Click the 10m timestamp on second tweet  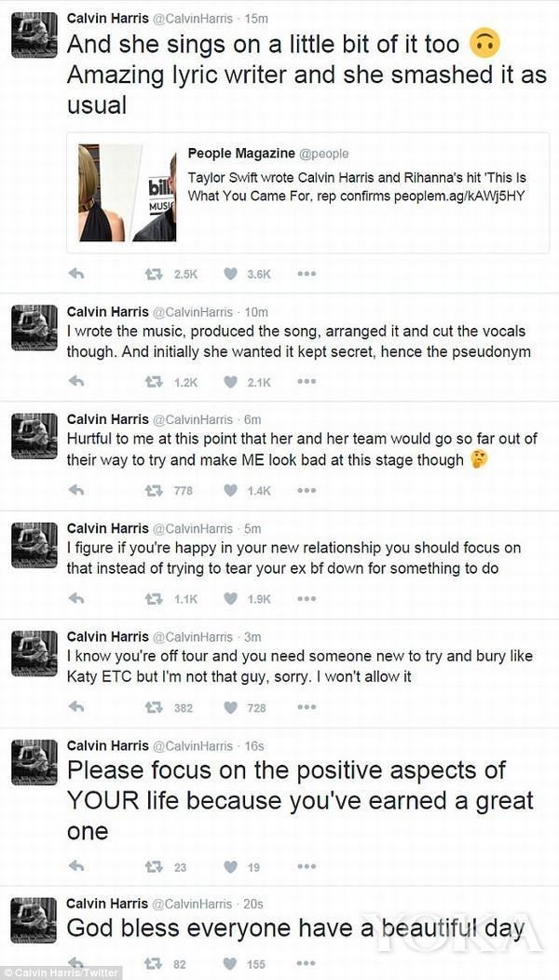tap(256, 311)
